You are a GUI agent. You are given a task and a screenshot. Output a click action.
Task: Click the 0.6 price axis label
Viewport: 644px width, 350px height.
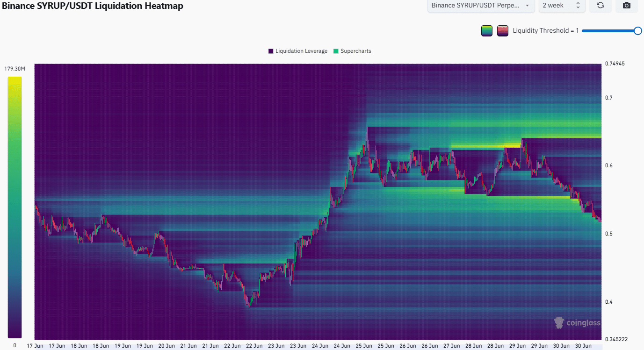[x=608, y=165]
